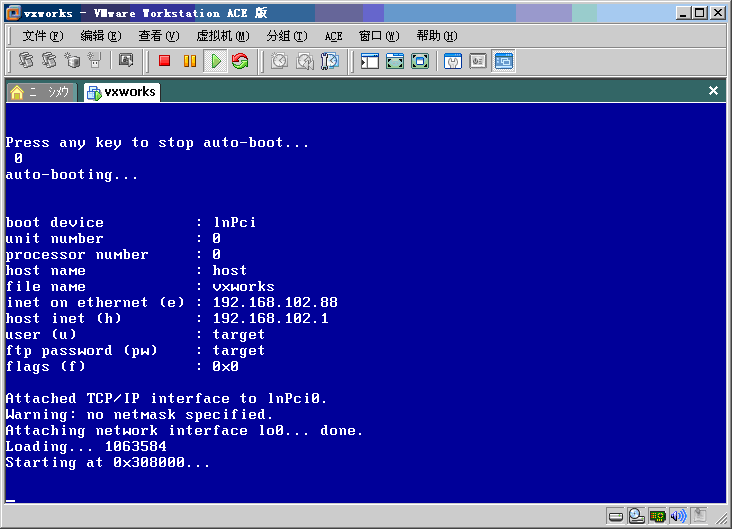Click the 'boot device' lnPci value
This screenshot has height=529, width=732.
[234, 222]
